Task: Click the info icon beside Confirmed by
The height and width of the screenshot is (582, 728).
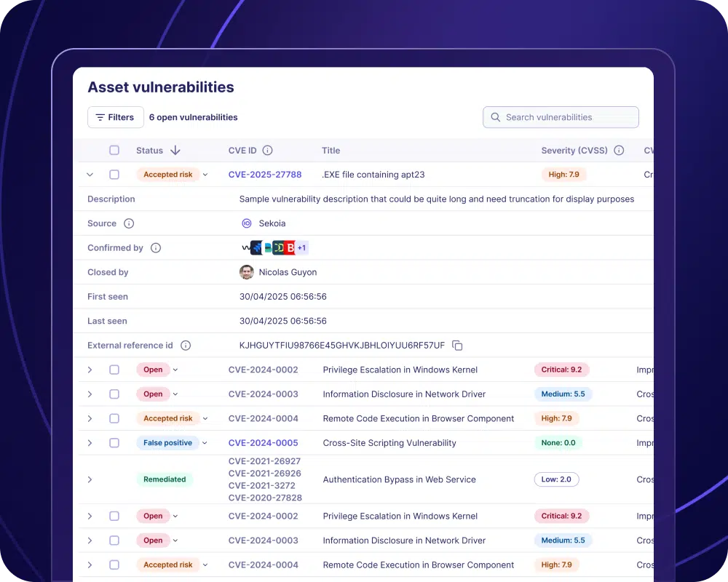Action: point(155,248)
